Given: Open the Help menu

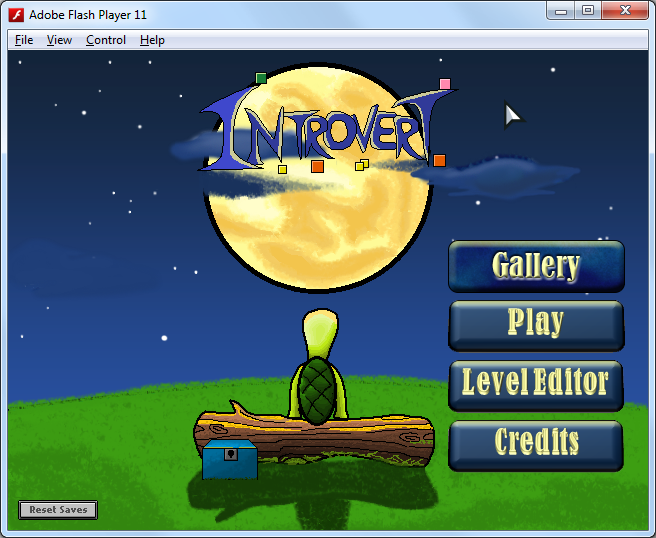Looking at the screenshot, I should coord(152,40).
